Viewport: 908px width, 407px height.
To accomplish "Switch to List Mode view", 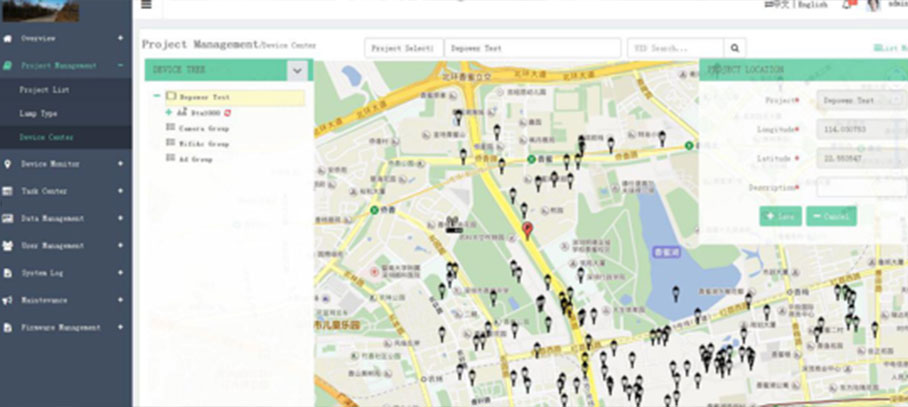I will [x=891, y=48].
